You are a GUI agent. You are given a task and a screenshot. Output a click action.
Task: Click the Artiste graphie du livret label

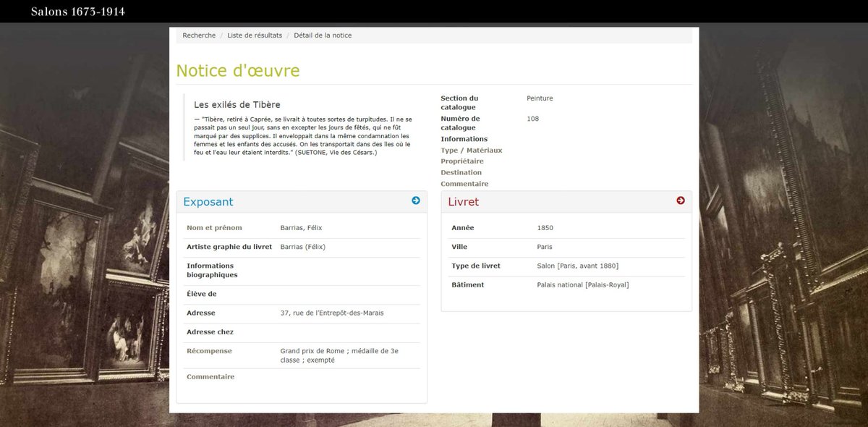pyautogui.click(x=229, y=247)
